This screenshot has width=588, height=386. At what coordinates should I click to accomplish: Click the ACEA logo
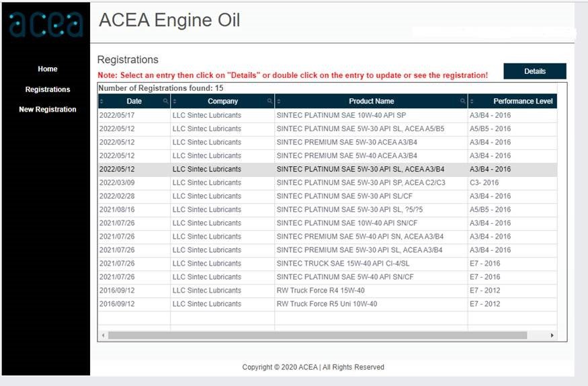(46, 24)
